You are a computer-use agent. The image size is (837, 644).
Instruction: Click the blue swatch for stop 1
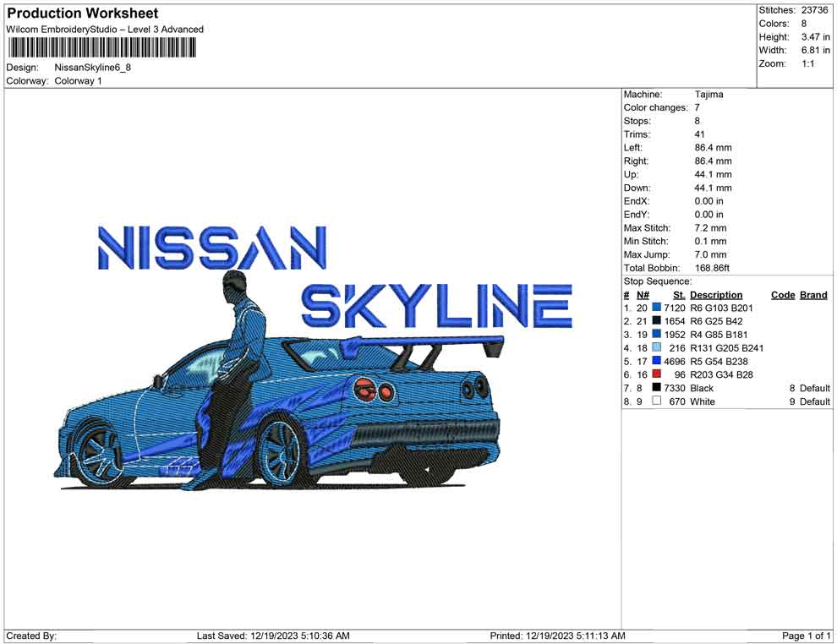click(x=657, y=308)
